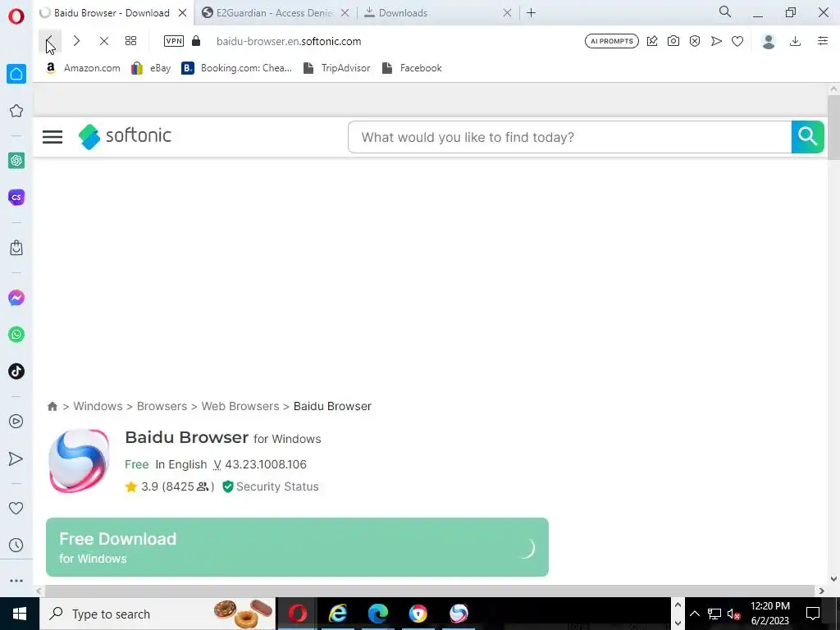Open My Flow in the sidebar

tap(16, 459)
